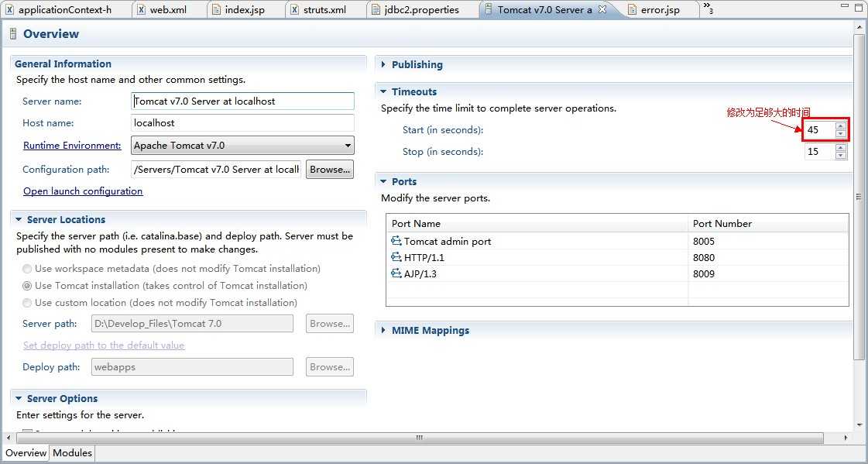Switch to applicationContext-h editor tab
Image resolution: width=868 pixels, height=464 pixels.
click(65, 9)
